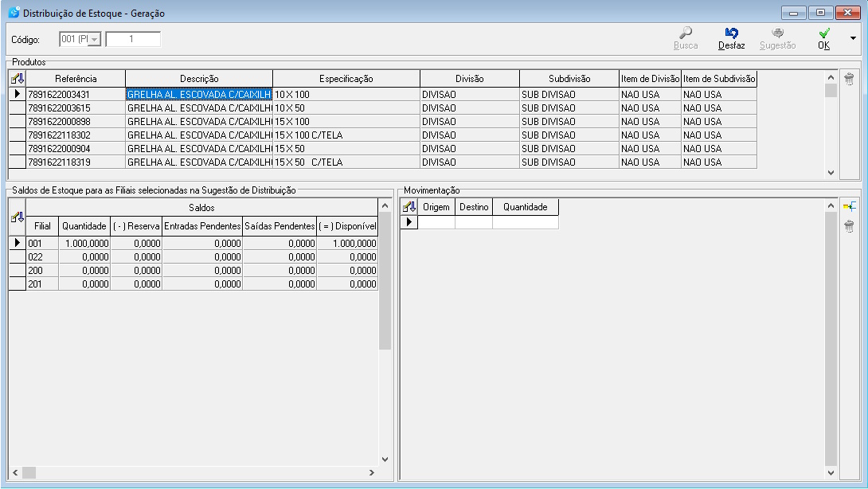Sort by the Referência column header
Image resolution: width=868 pixels, height=489 pixels.
[76, 79]
